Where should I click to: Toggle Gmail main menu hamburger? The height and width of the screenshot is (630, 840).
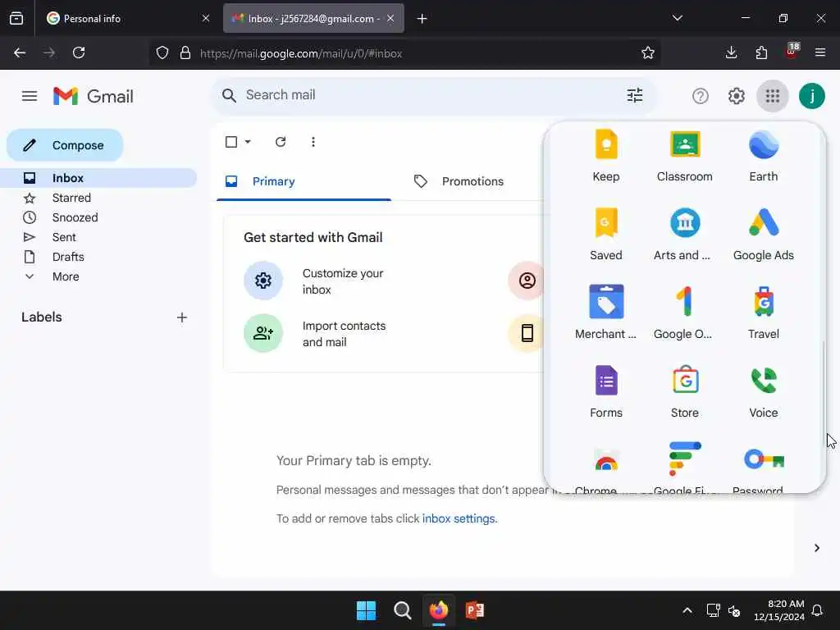(30, 97)
